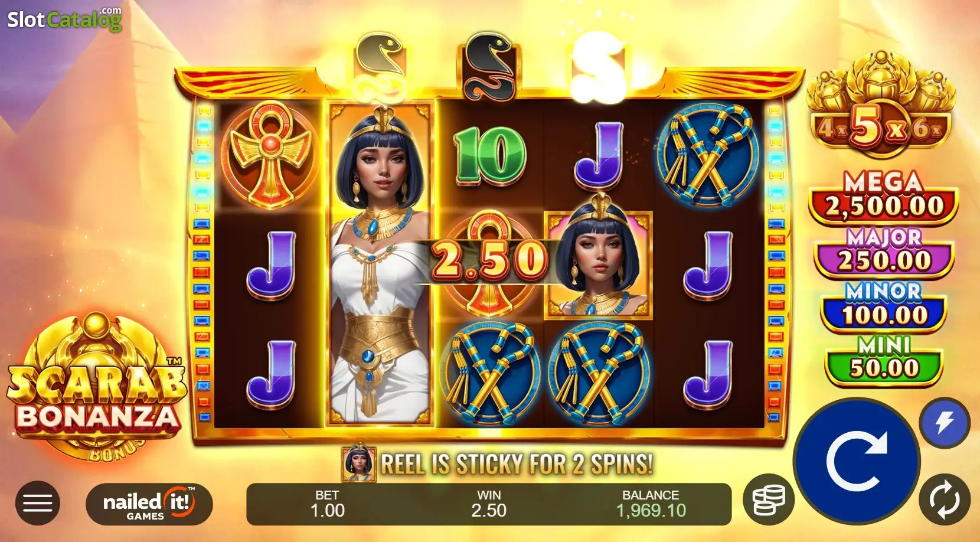Click the golden scarab multiplier 5x meter
The width and height of the screenshot is (980, 542).
tap(880, 105)
